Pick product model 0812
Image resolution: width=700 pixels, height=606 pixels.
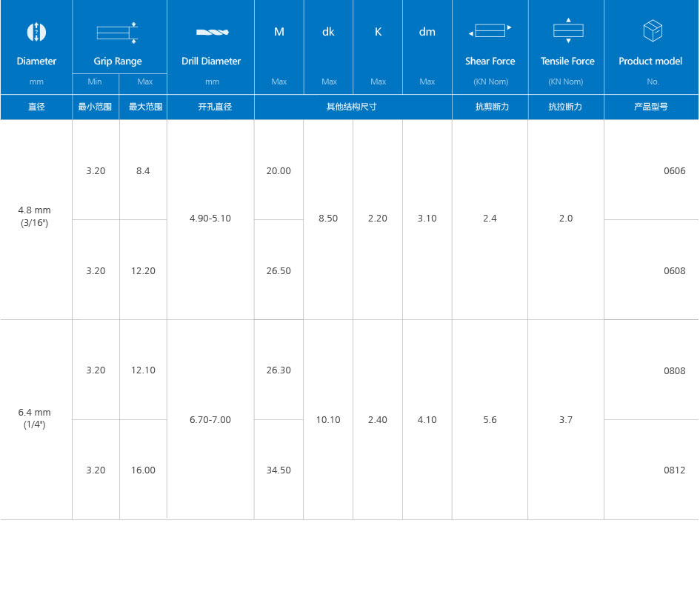click(x=674, y=470)
